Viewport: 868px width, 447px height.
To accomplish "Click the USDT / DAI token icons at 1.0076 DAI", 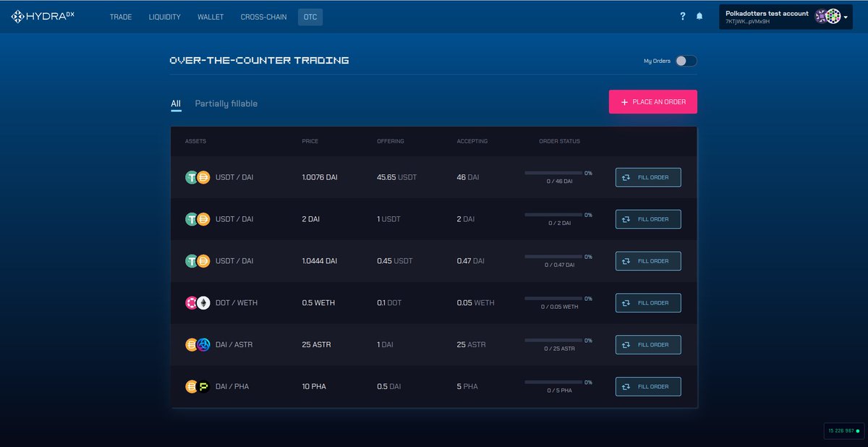I will [x=197, y=177].
